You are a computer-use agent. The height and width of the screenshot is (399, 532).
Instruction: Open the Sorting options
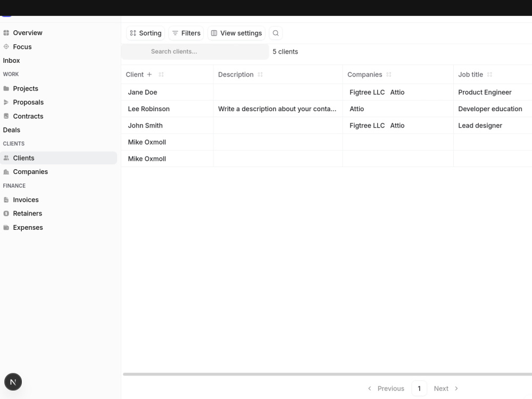point(146,33)
